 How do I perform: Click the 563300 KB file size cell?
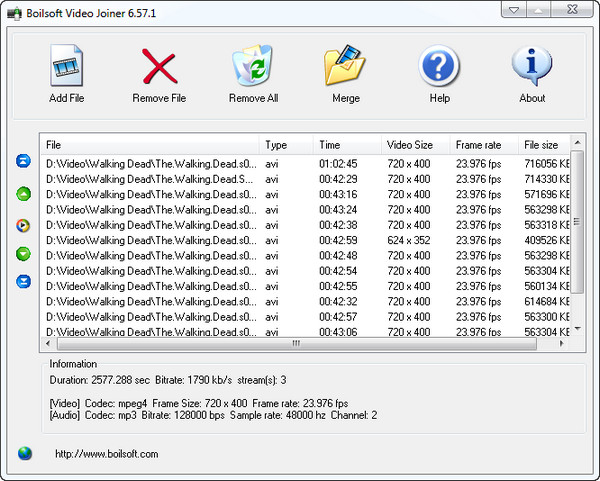547,317
